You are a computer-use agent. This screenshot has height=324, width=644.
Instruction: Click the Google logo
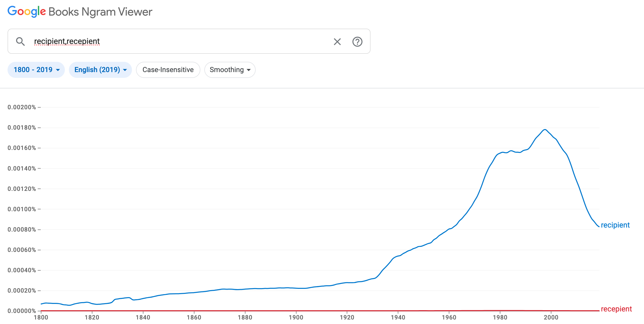(x=27, y=12)
